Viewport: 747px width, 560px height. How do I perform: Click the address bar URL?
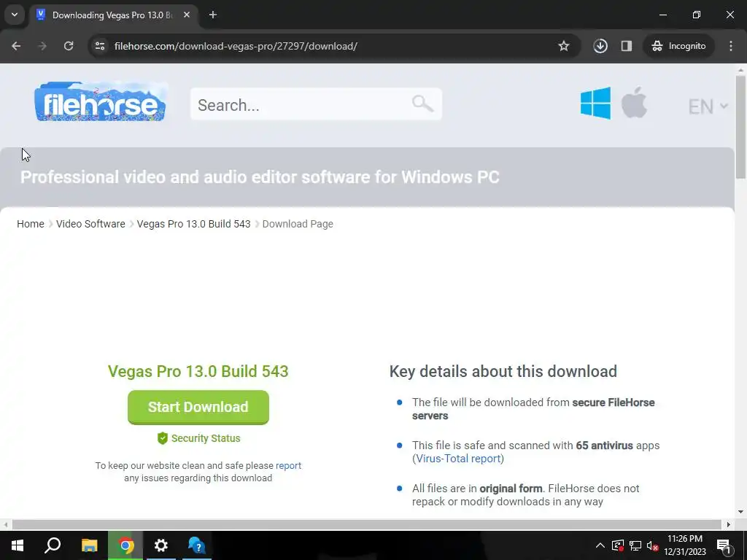pyautogui.click(x=236, y=46)
